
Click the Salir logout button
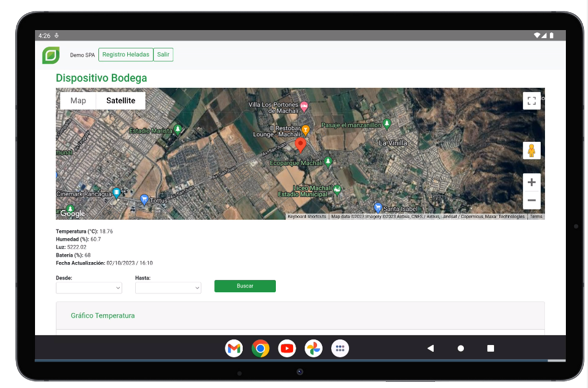tap(163, 55)
